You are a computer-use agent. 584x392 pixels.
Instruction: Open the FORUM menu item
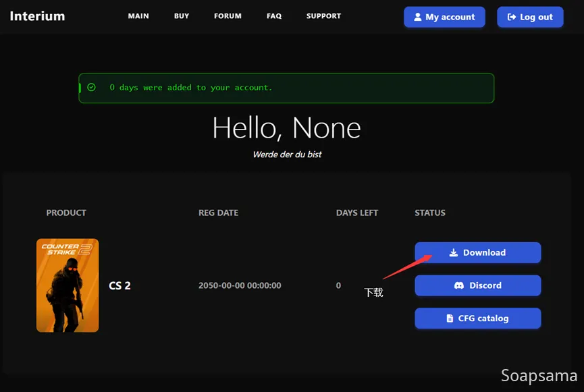tap(228, 16)
